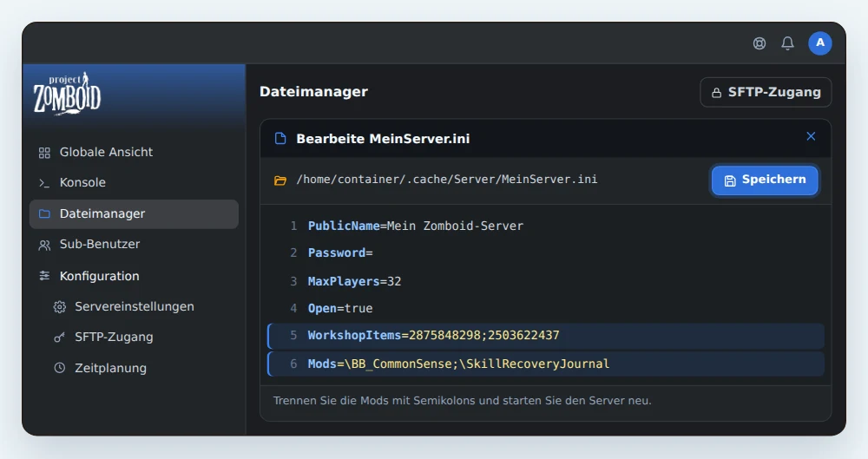The width and height of the screenshot is (868, 459).
Task: Click line number 2
Action: pos(293,253)
